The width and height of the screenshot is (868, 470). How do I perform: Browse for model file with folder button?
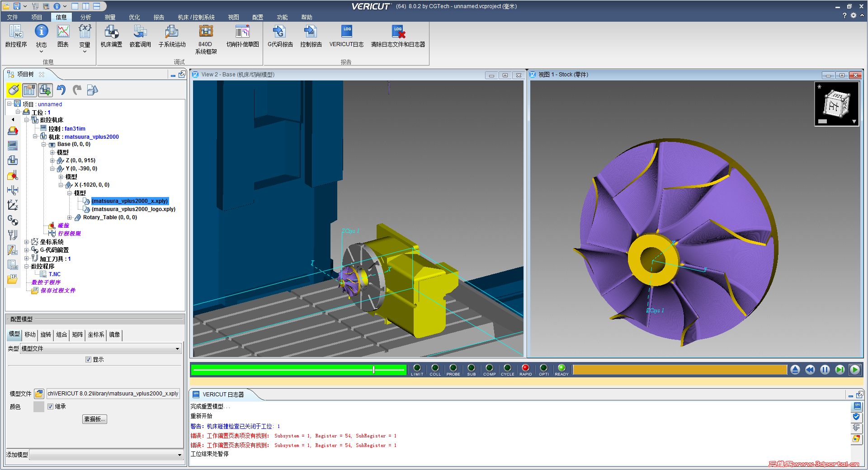(x=39, y=394)
